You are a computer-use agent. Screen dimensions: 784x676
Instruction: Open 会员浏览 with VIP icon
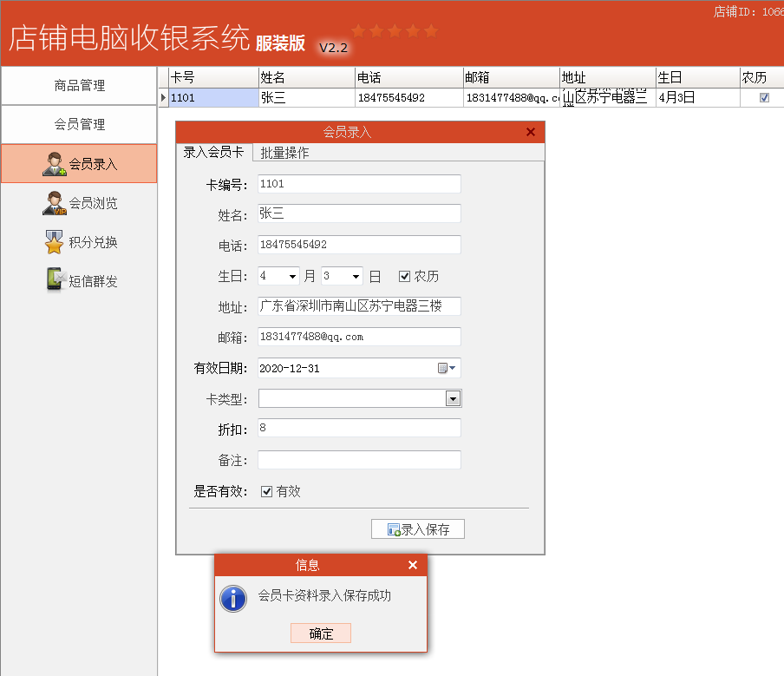[x=79, y=203]
